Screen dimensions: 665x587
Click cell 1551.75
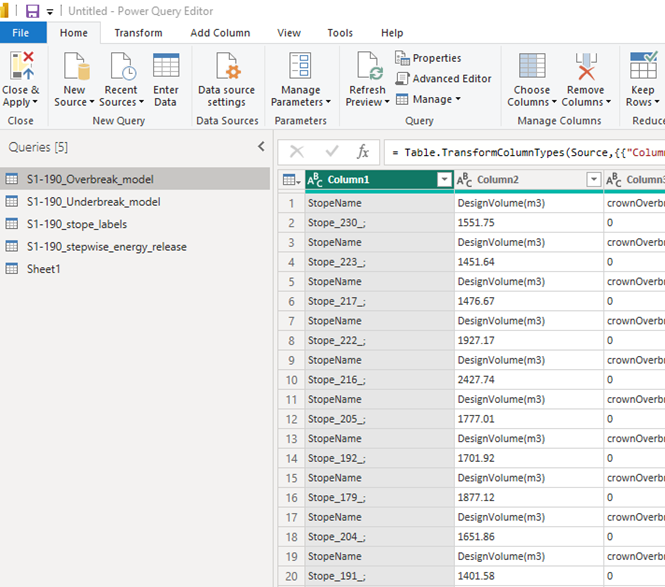point(528,223)
